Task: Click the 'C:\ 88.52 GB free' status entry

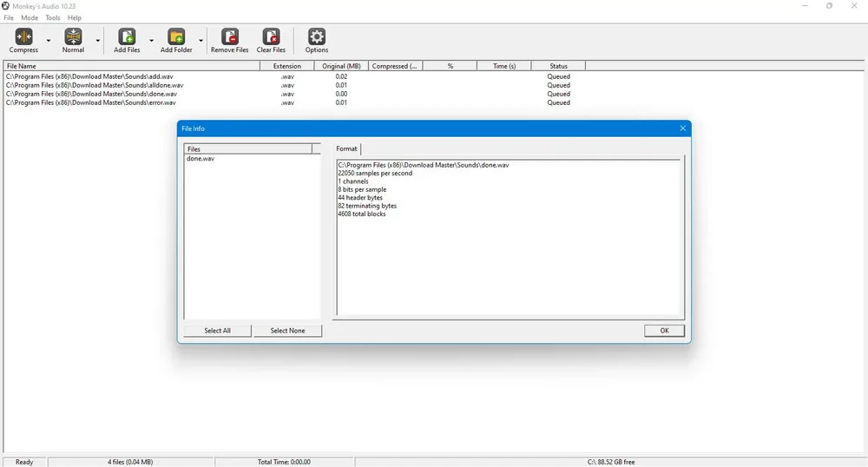Action: click(x=610, y=462)
